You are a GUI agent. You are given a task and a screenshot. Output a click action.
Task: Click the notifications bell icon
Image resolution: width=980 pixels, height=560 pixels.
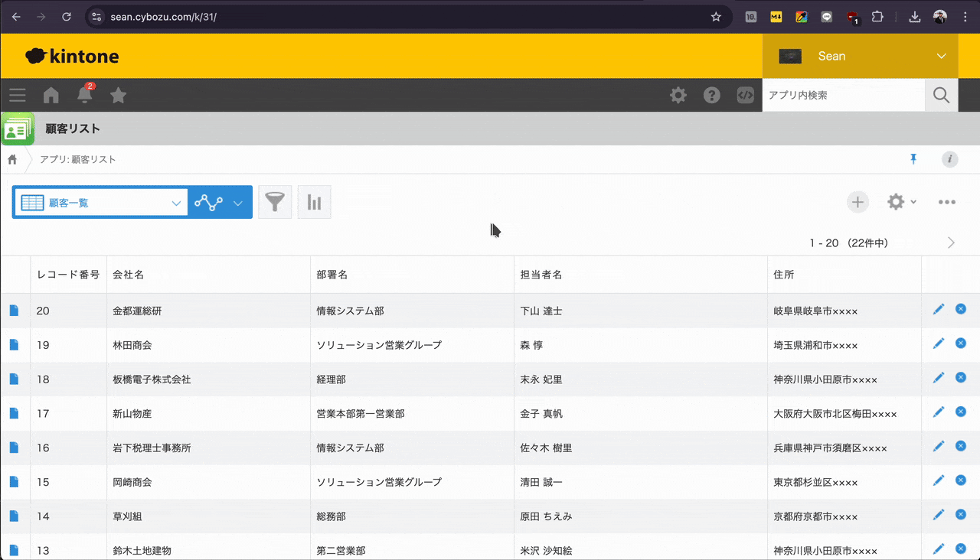pyautogui.click(x=85, y=95)
